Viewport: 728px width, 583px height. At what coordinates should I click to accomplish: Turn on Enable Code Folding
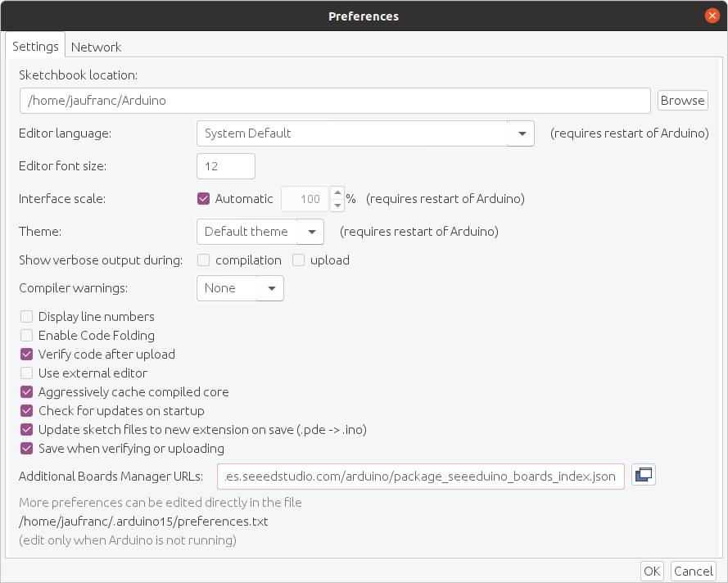click(x=26, y=335)
